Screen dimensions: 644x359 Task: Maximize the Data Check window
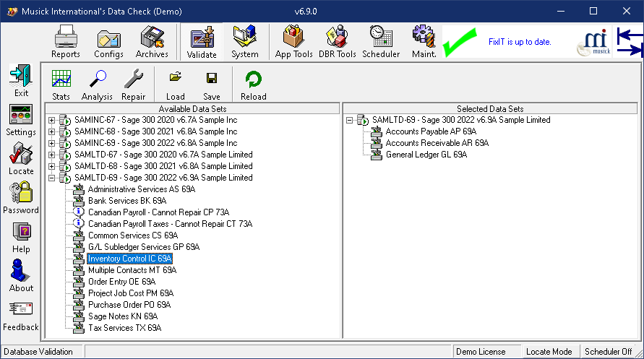click(593, 11)
